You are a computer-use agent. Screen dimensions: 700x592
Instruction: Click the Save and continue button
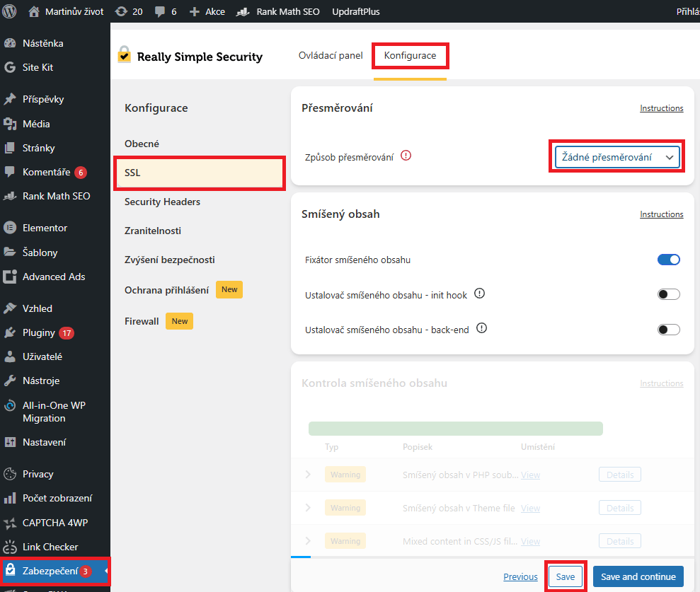(x=638, y=576)
